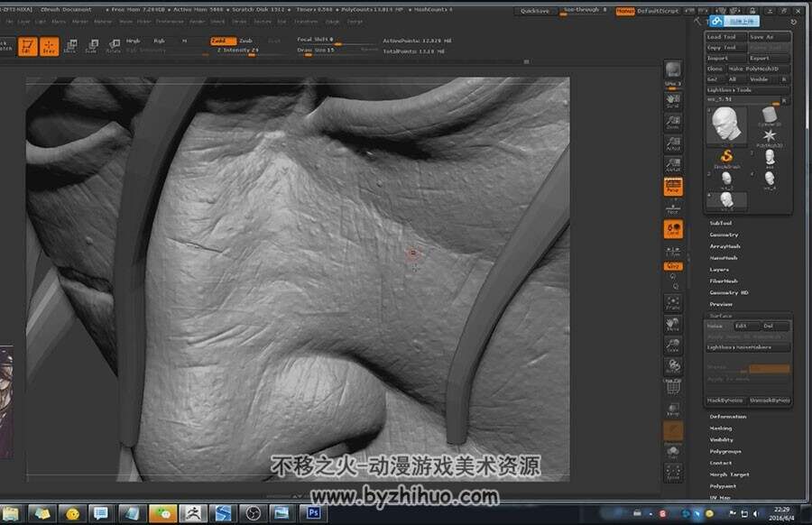Click the Zoom3D view icon in right shelf

[673, 345]
